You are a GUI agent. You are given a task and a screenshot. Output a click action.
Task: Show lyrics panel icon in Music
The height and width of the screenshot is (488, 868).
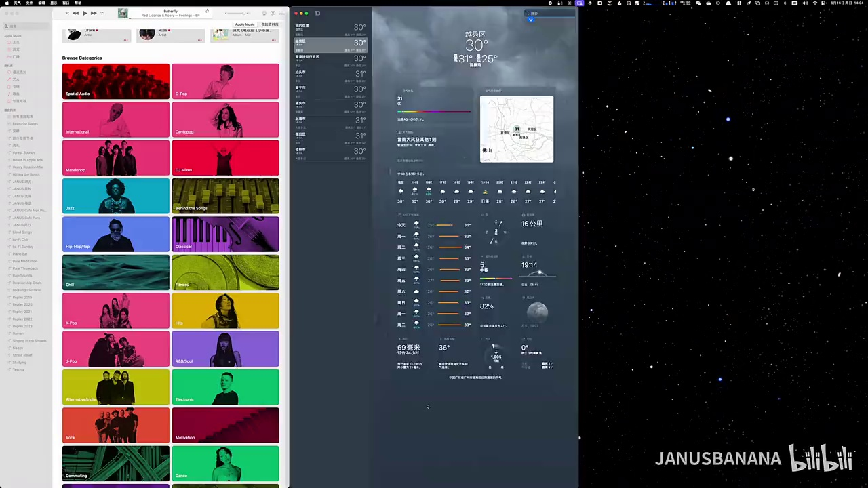tap(273, 13)
